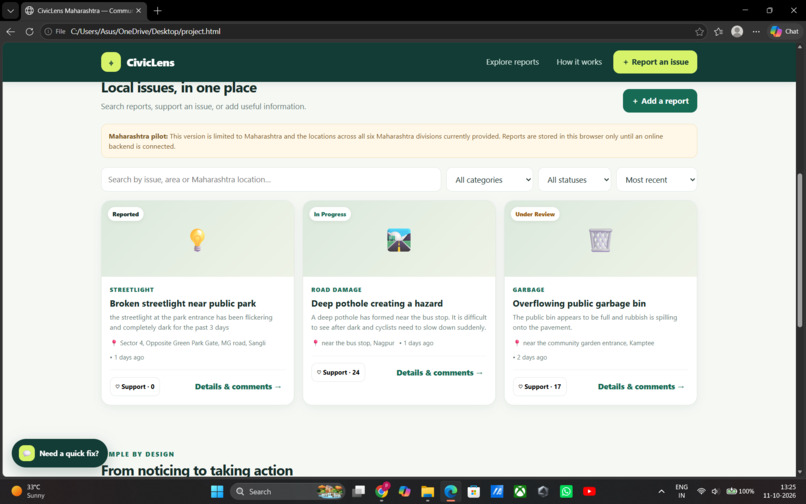The height and width of the screenshot is (504, 806).
Task: Click location pin icon for Sangli address
Action: (114, 343)
